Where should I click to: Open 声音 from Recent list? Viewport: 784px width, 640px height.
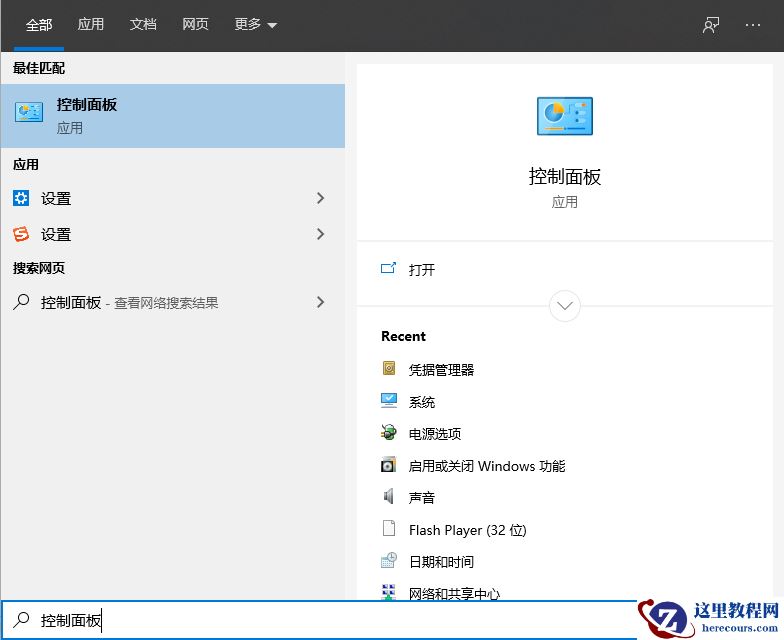coord(422,498)
